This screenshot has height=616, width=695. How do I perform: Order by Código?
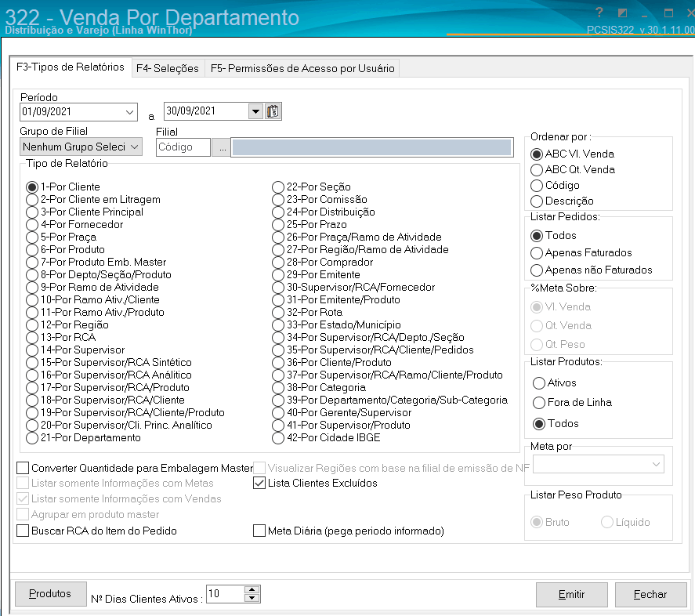(536, 186)
